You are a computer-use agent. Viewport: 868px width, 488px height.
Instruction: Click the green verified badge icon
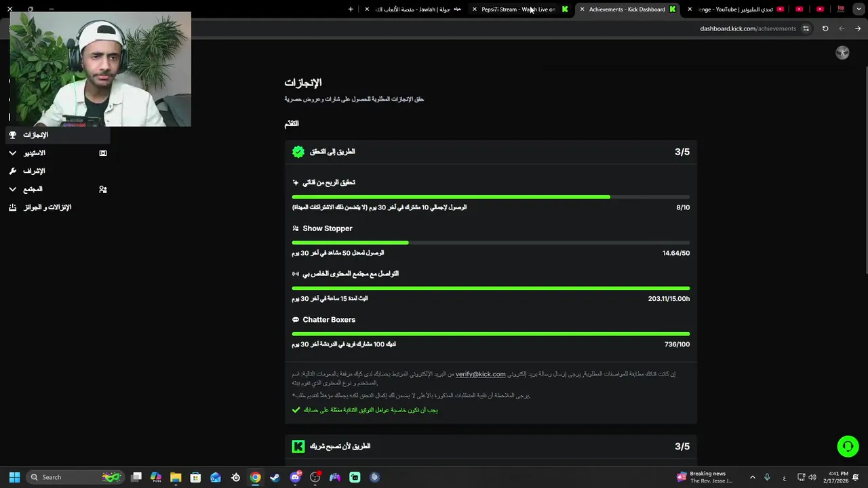click(298, 152)
